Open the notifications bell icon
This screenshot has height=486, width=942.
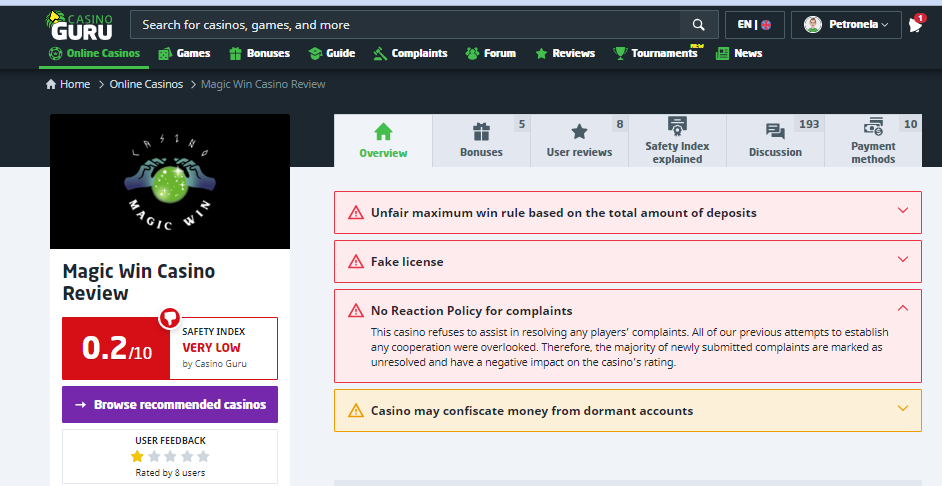[915, 25]
